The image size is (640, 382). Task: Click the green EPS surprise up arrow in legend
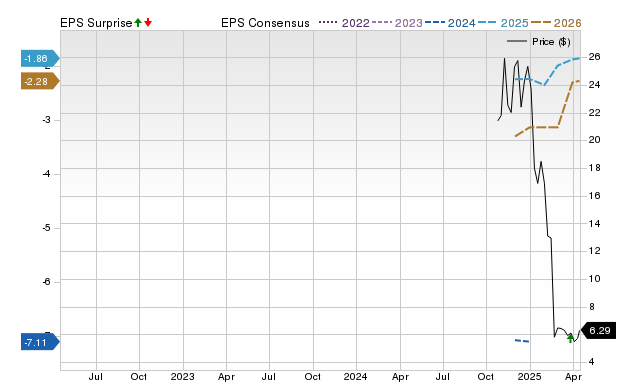click(138, 23)
